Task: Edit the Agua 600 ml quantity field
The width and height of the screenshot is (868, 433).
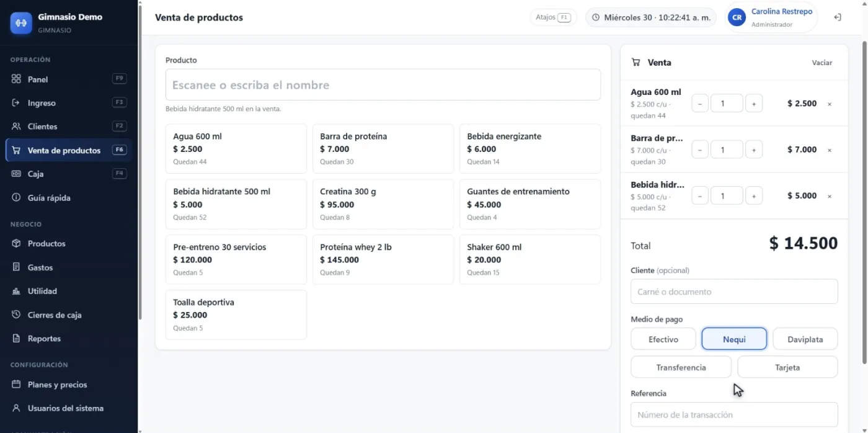Action: [x=727, y=104]
